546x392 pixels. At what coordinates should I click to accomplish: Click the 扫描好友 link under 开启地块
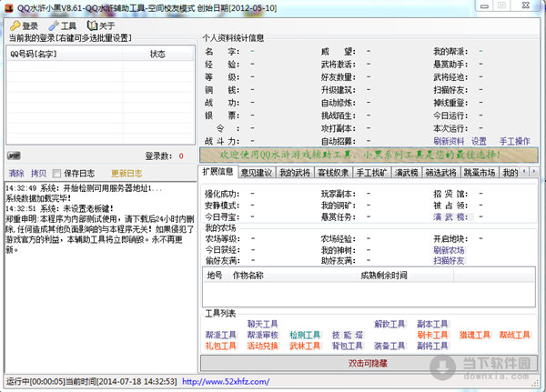pos(449,261)
